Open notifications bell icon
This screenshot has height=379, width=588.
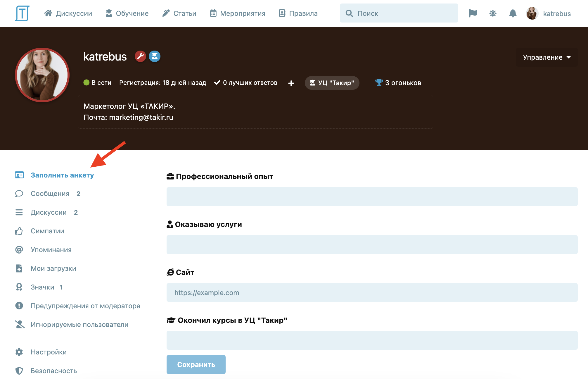pos(513,13)
